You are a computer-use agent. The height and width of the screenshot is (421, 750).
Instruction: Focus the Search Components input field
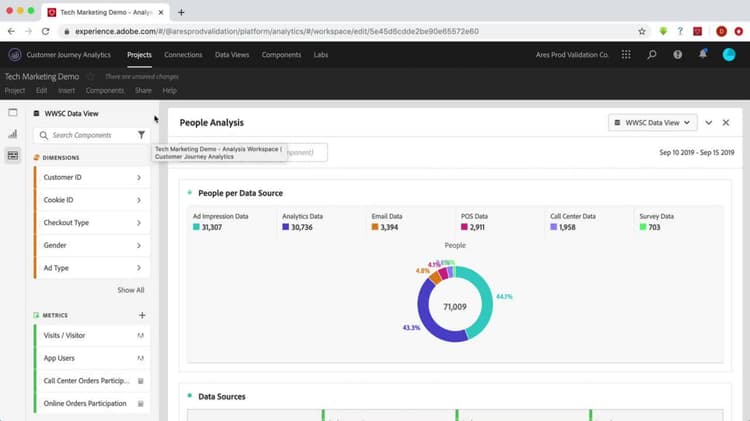click(91, 135)
